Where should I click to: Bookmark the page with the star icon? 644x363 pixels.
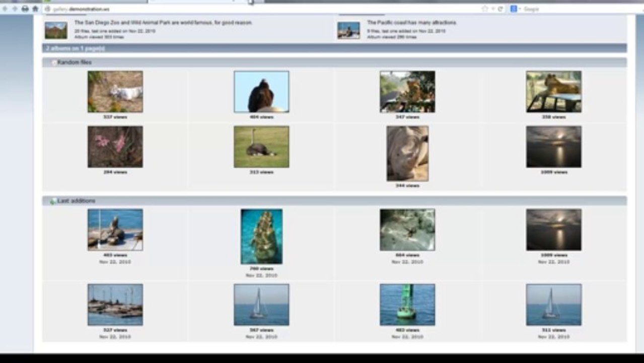pyautogui.click(x=485, y=9)
